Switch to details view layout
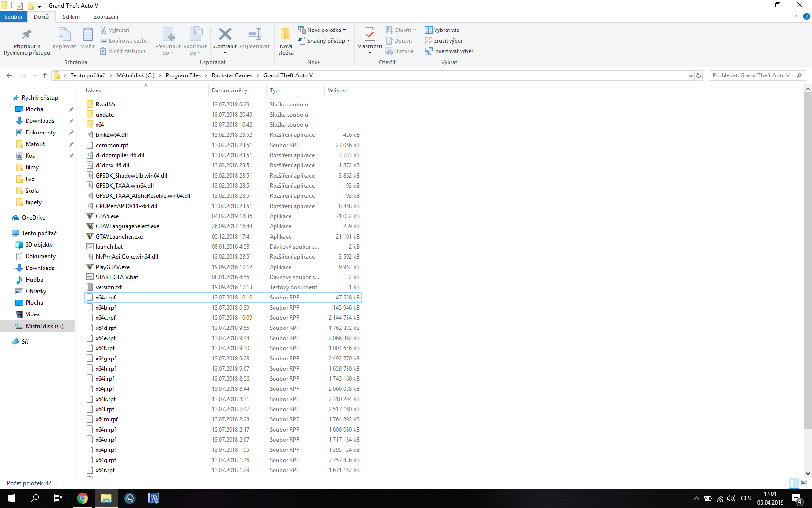 coord(794,483)
